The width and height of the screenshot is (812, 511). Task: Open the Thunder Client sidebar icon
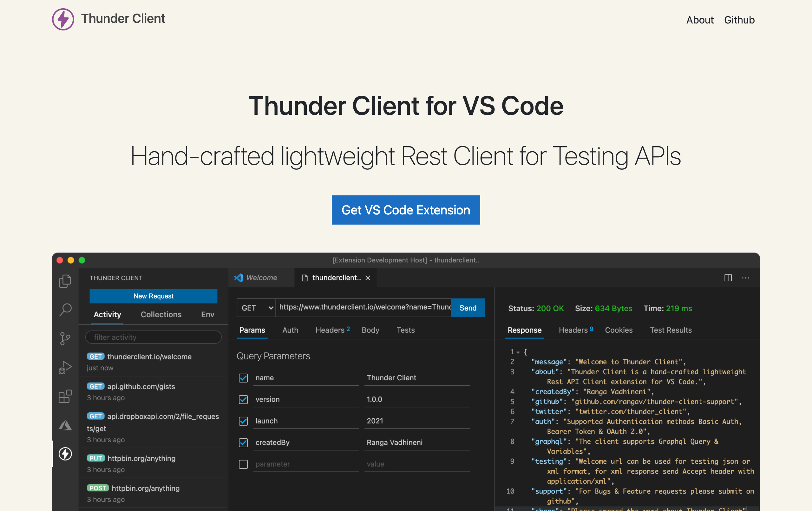coord(65,454)
